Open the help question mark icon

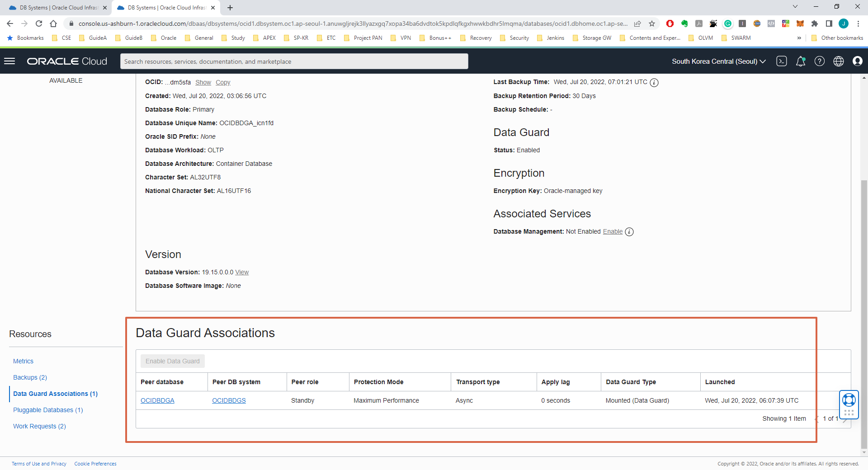(820, 61)
